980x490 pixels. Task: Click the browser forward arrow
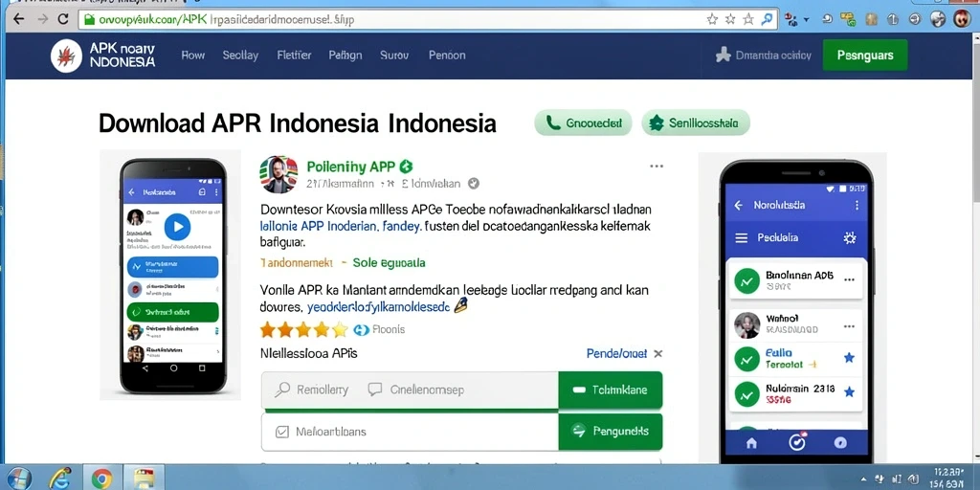pos(42,19)
